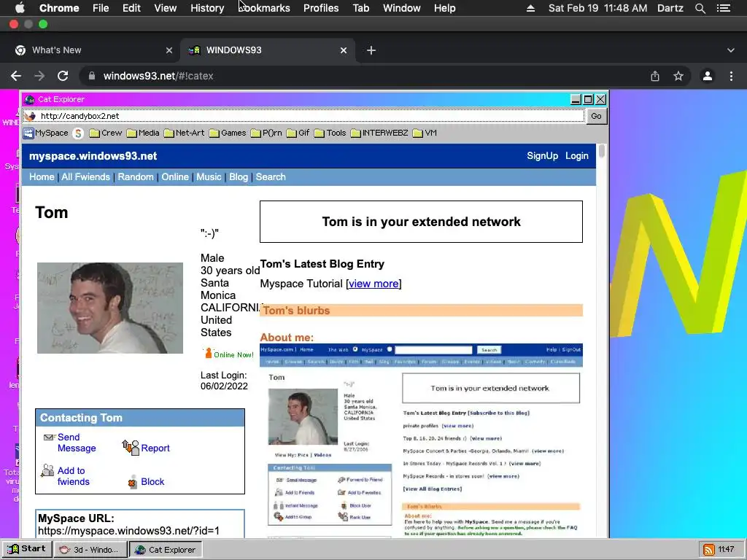Open Spotlight search in macOS menu bar
Screen dimensions: 747x560
[700, 8]
